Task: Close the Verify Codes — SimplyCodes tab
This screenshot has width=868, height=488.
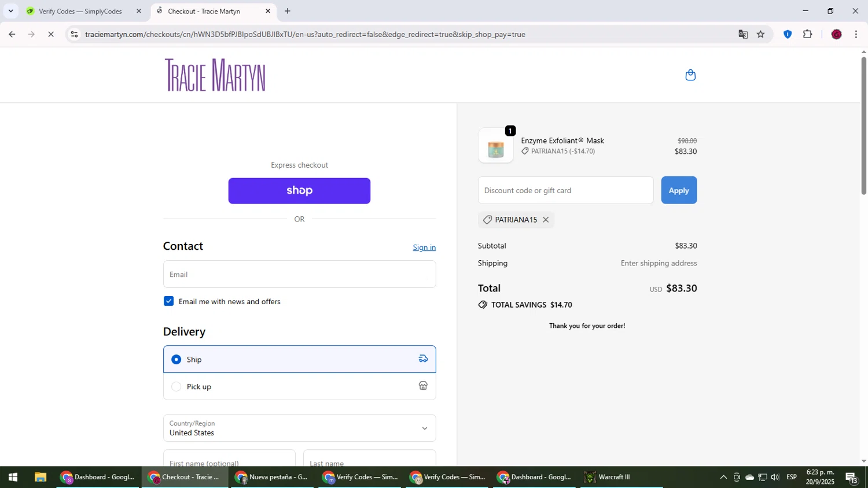Action: [138, 11]
